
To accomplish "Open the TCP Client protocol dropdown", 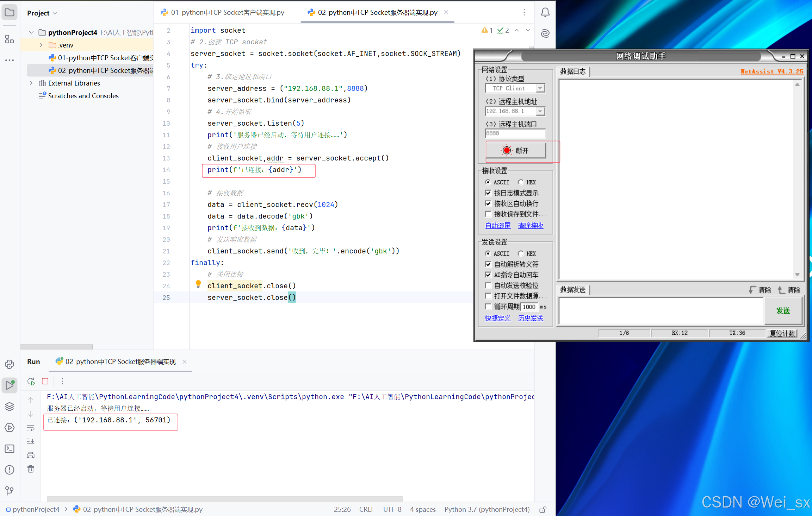I will coord(541,88).
